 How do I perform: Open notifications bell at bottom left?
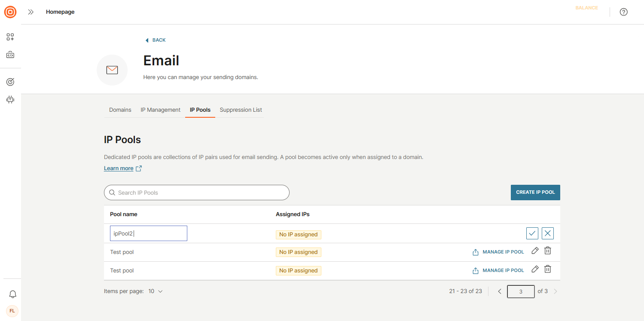12,294
